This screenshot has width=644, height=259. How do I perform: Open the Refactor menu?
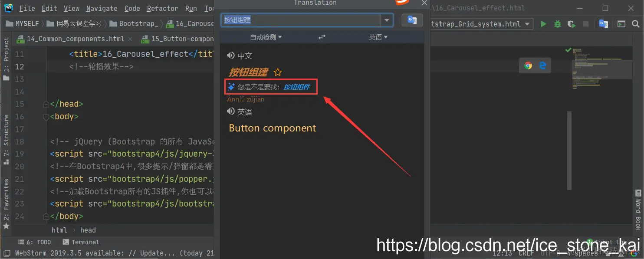click(162, 8)
